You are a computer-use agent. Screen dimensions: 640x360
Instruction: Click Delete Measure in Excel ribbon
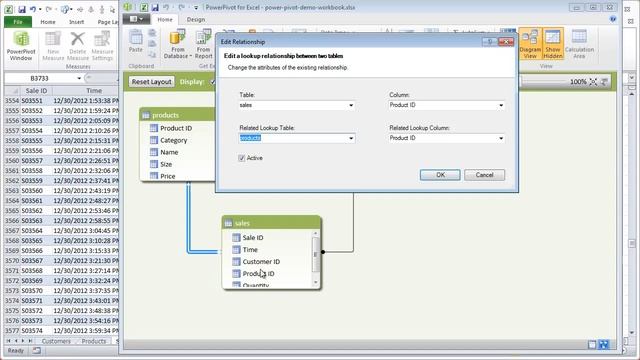(x=78, y=46)
